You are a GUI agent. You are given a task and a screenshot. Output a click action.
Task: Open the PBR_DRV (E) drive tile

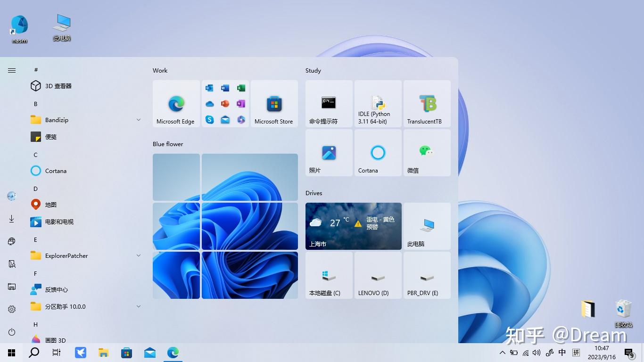pos(427,275)
